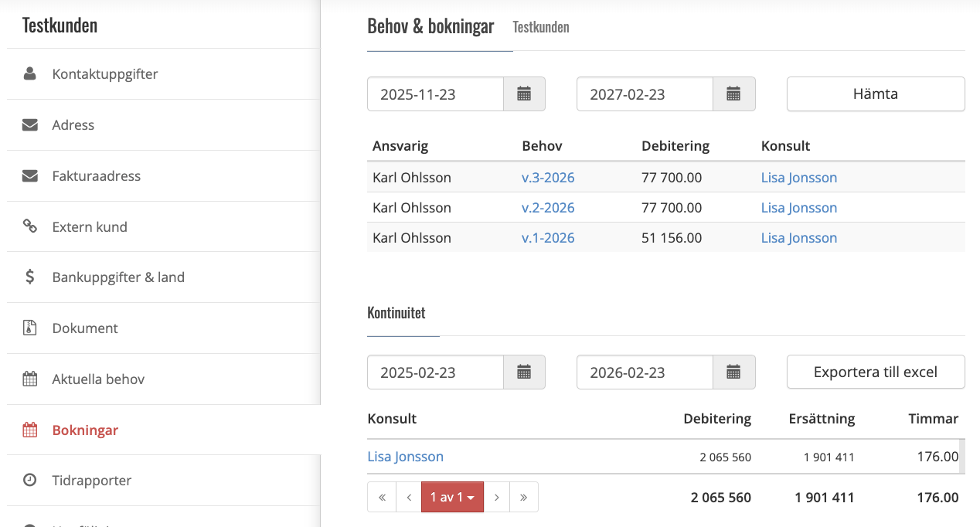Go to first page of pagination

tap(382, 497)
